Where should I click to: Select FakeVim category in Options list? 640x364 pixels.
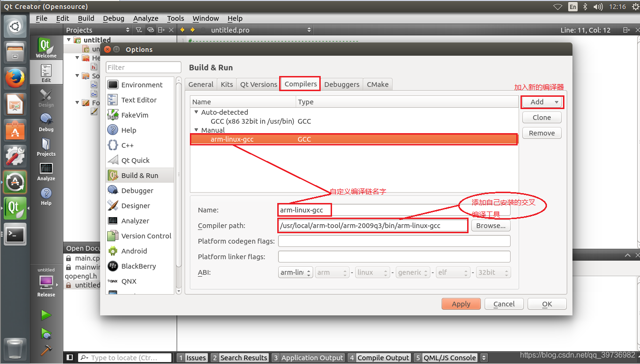point(140,115)
